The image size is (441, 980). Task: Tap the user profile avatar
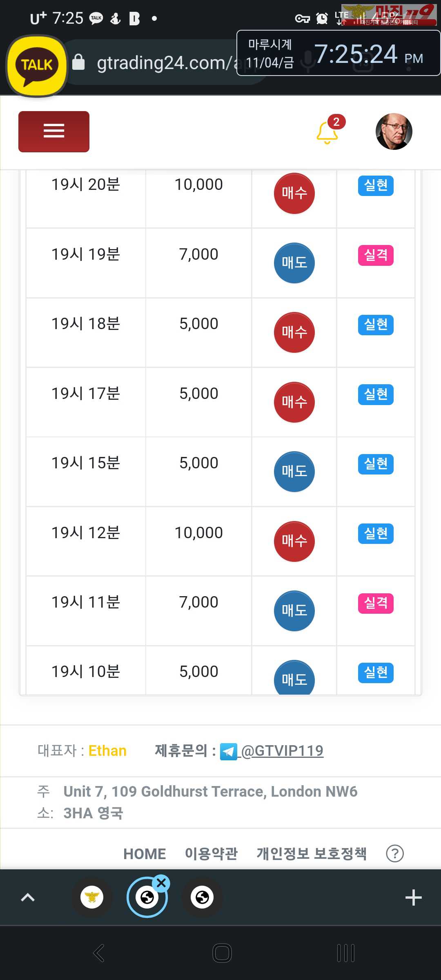[x=394, y=131]
